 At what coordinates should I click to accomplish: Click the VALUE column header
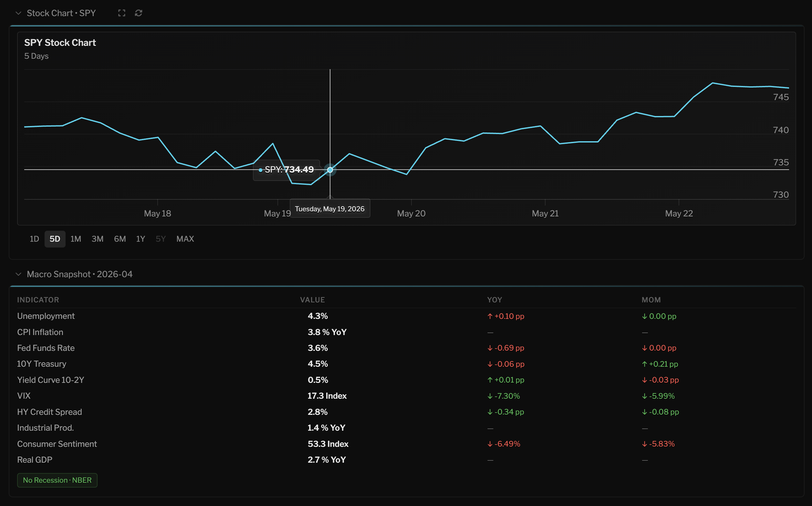tap(312, 300)
